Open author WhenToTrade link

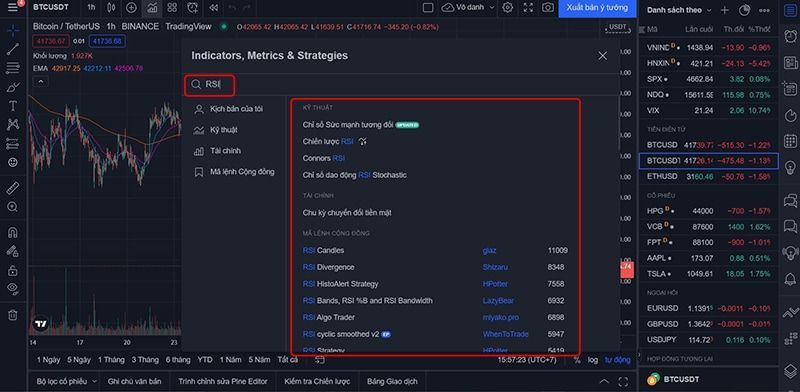coord(505,334)
